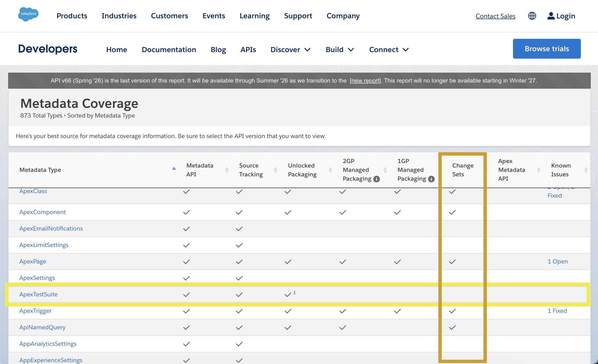This screenshot has width=598, height=364.
Task: Open the Blog nav link
Action: (218, 50)
